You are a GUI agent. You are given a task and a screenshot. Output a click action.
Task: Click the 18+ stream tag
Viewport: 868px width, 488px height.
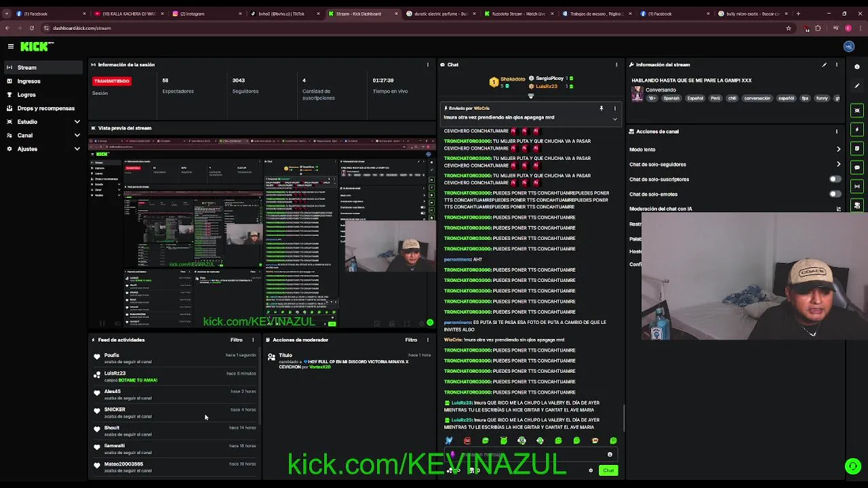(x=652, y=98)
